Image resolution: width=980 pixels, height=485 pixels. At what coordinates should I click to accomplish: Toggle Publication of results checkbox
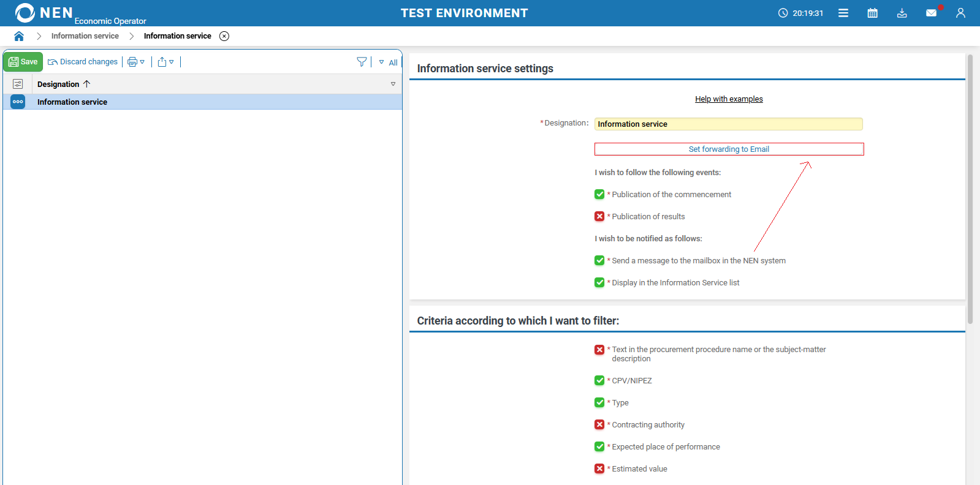599,216
